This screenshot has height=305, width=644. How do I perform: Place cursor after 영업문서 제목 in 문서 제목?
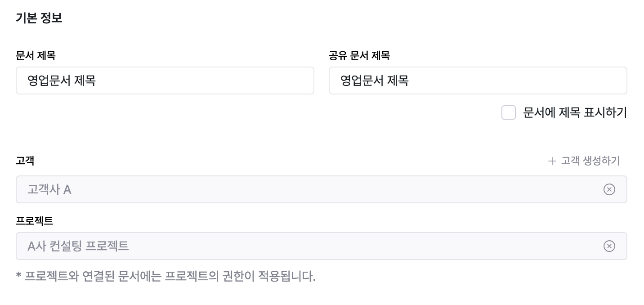click(x=96, y=81)
